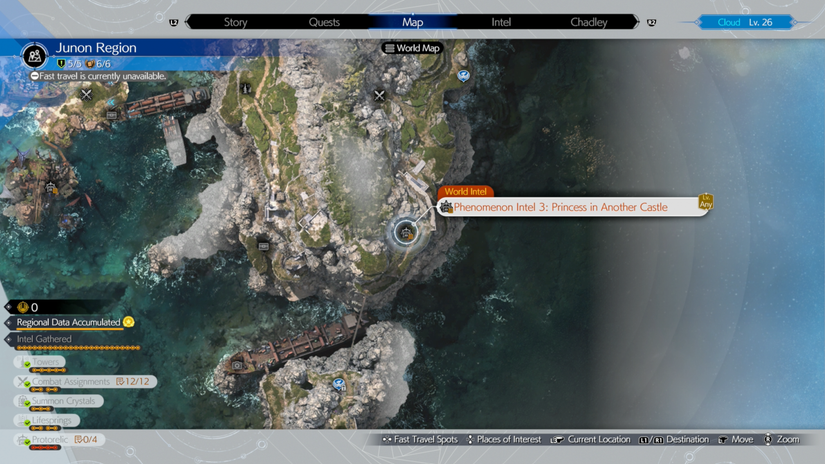Select the Intel tab
Viewport: 825px width, 464px height.
coord(501,22)
